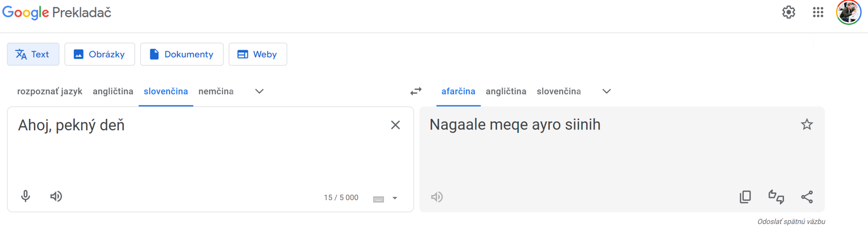Expand source language list chevron

(x=259, y=91)
